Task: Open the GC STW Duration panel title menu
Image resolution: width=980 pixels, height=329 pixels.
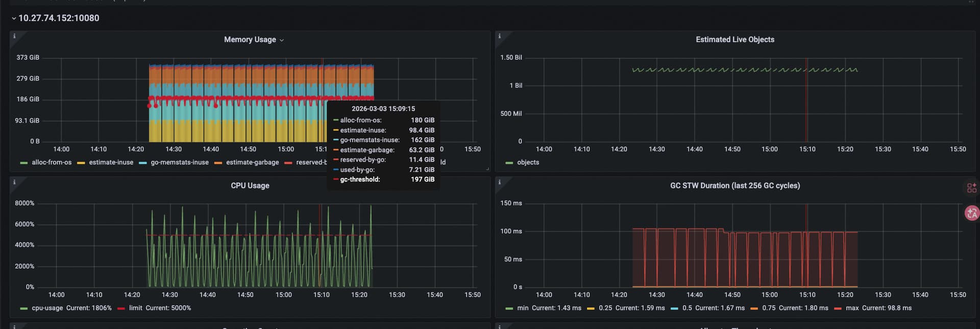Action: (x=734, y=185)
